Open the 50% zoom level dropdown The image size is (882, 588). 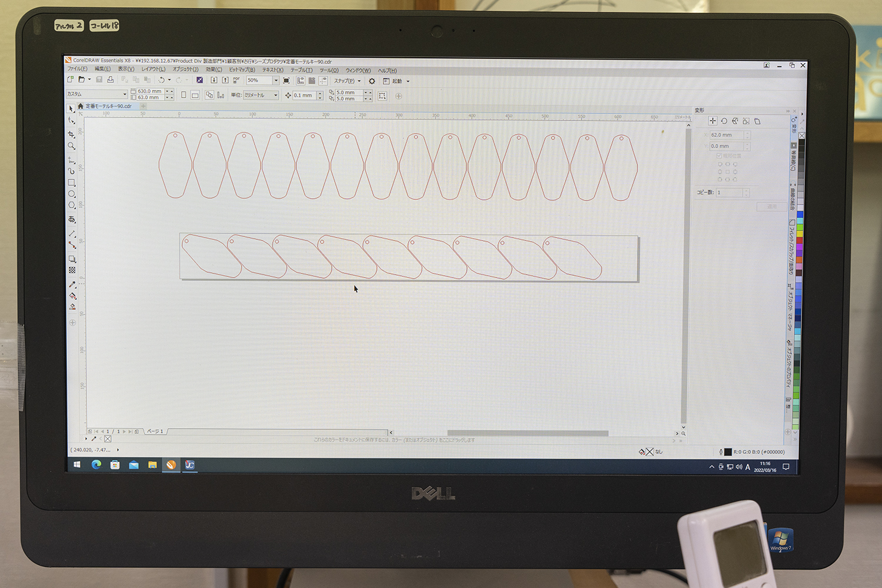click(276, 81)
